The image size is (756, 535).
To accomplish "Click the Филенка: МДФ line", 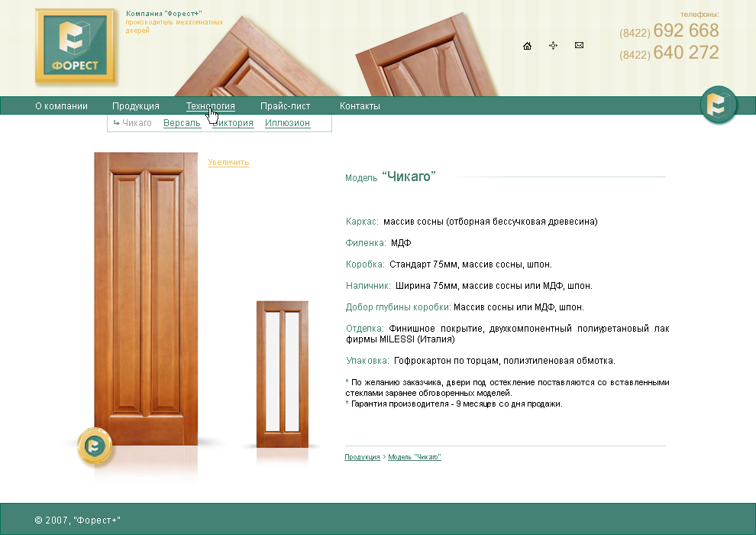I will point(378,242).
